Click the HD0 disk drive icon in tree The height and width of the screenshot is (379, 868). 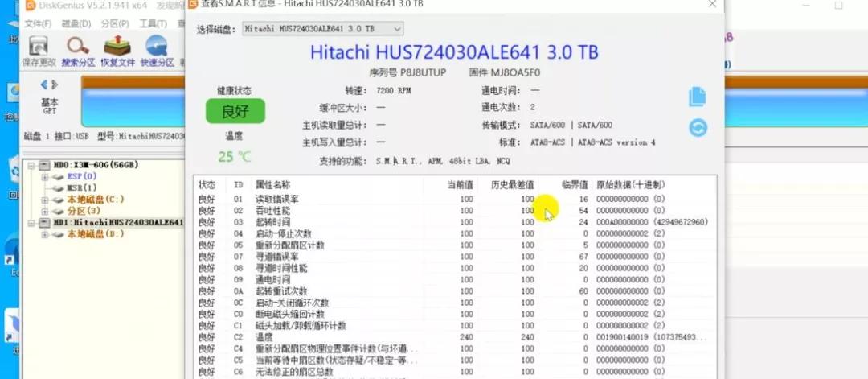[45, 165]
